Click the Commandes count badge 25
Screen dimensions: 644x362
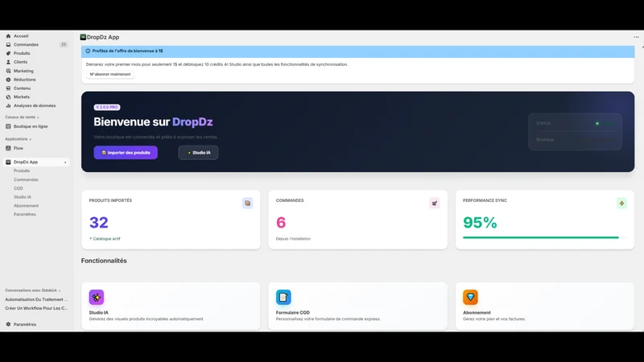click(64, 44)
